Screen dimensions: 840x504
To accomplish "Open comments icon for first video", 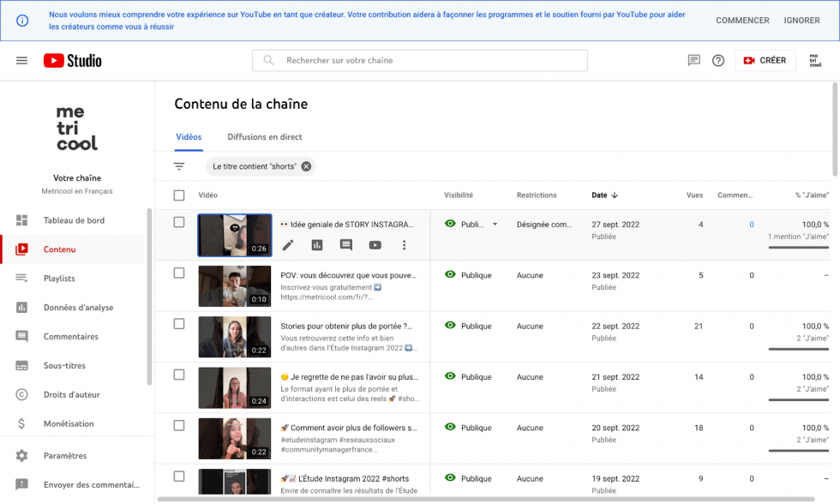I will click(346, 245).
